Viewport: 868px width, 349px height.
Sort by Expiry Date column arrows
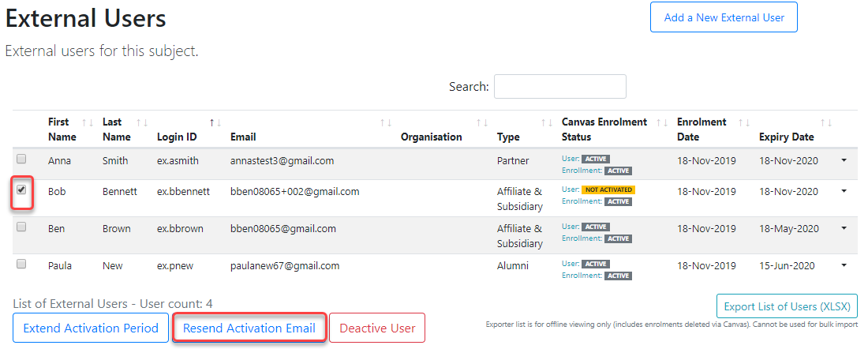coord(826,122)
